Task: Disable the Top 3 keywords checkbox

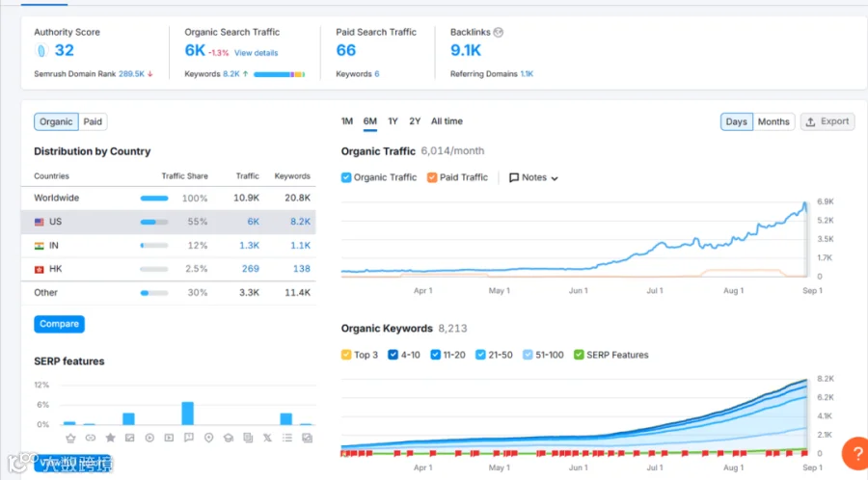Action: (346, 355)
